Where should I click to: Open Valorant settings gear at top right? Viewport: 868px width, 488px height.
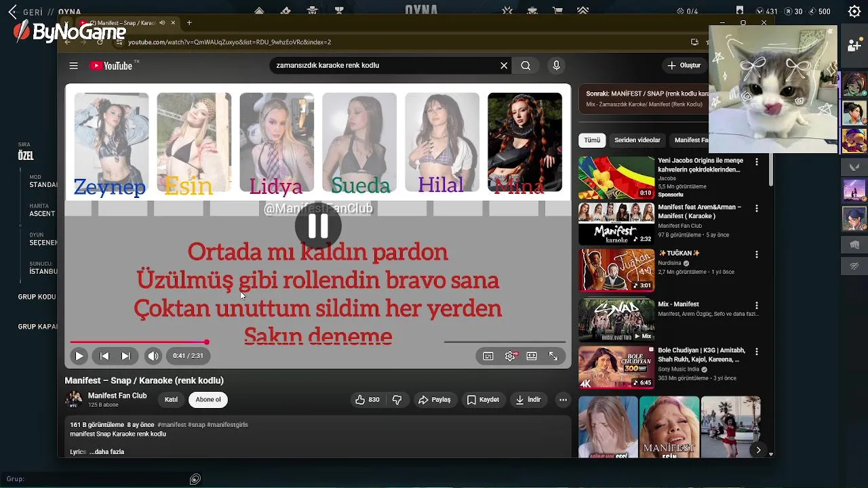tap(854, 12)
